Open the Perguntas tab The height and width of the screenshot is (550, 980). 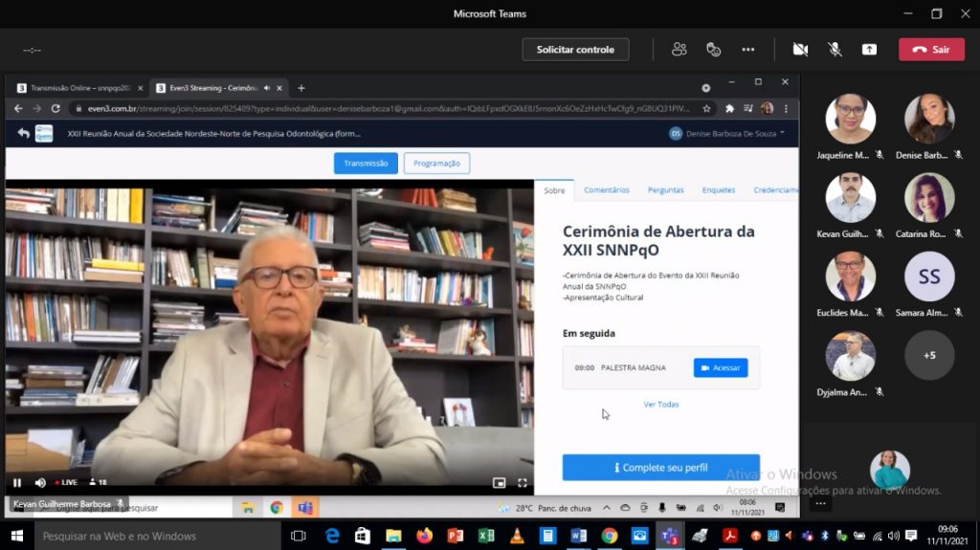point(666,190)
